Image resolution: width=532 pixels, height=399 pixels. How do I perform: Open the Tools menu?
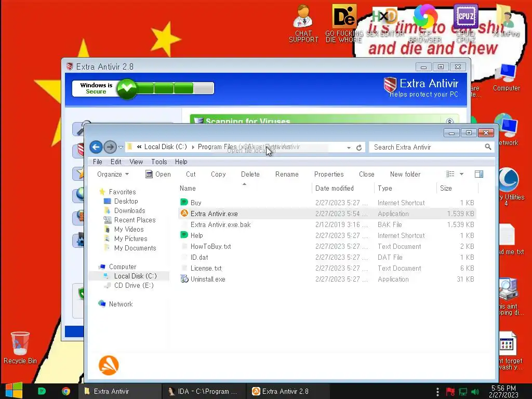tap(159, 162)
